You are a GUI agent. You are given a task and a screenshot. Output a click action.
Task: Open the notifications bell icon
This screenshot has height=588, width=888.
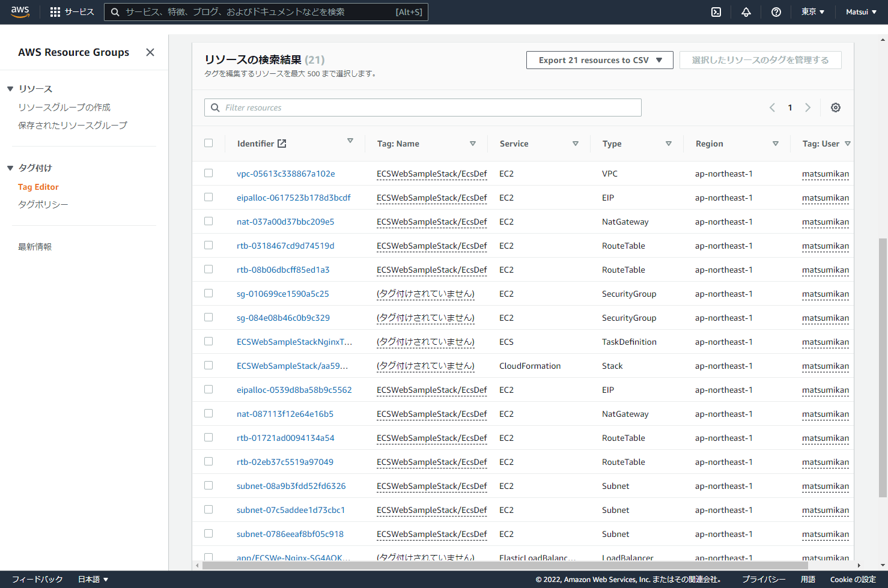tap(746, 12)
